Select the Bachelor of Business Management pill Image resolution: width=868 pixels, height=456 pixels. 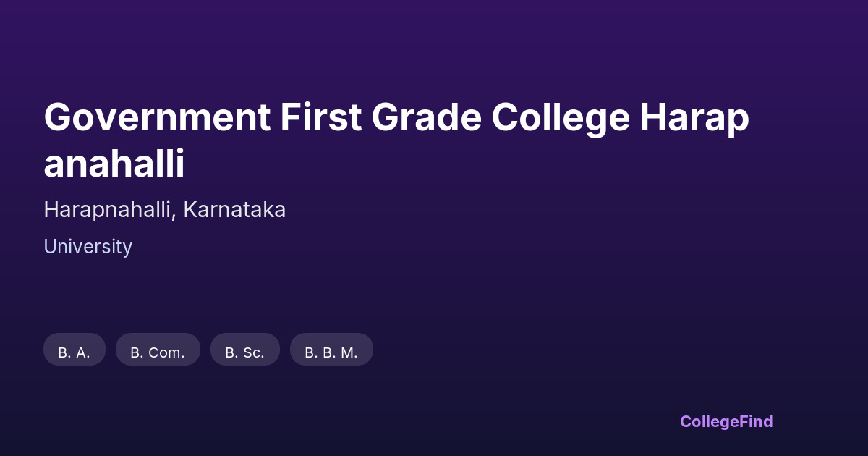(331, 350)
